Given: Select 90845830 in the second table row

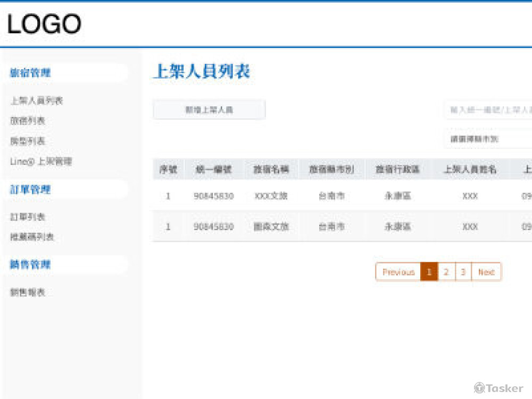Looking at the screenshot, I should pyautogui.click(x=213, y=227).
